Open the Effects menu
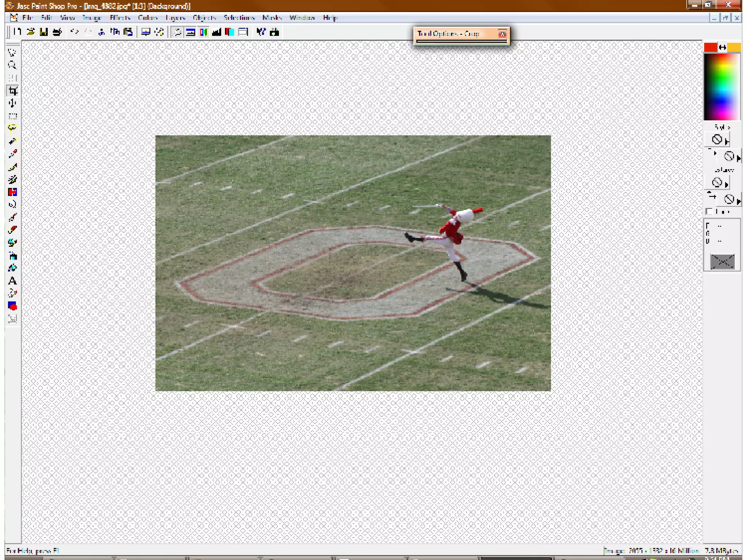 (x=120, y=17)
